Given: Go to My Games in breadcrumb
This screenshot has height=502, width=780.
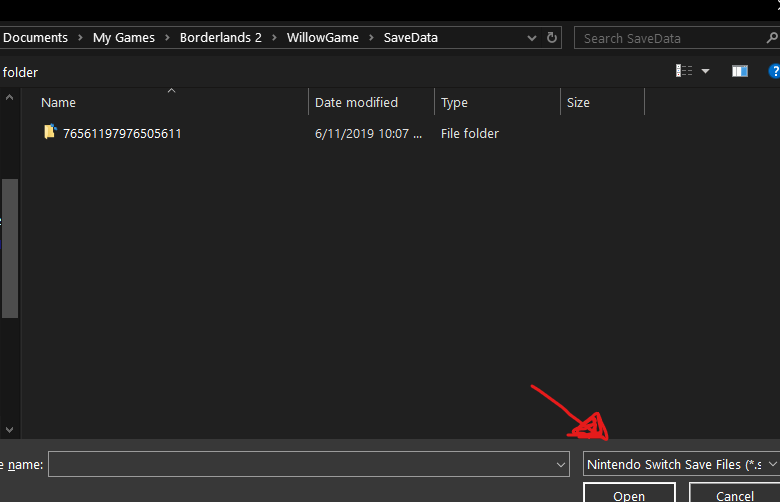Looking at the screenshot, I should point(124,37).
